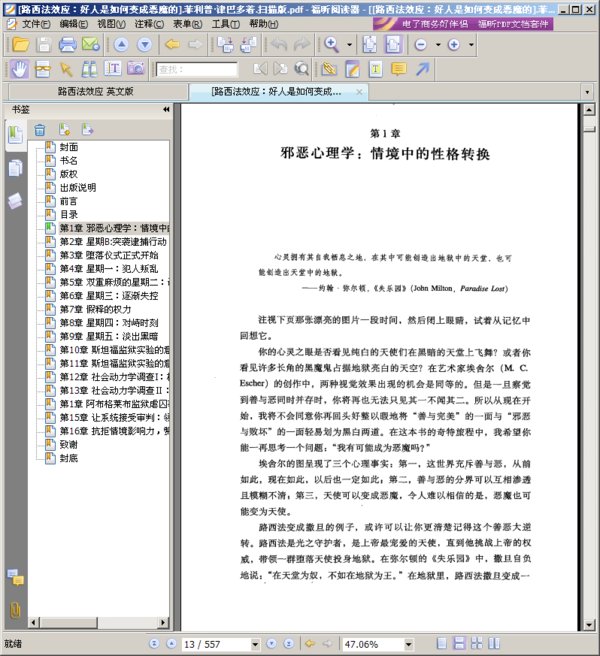Open the comments panel
The height and width of the screenshot is (656, 600).
click(15, 578)
